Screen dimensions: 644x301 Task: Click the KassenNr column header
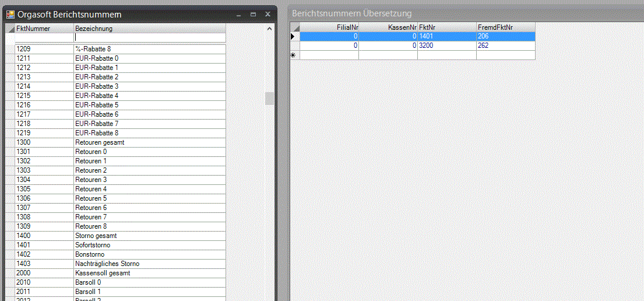point(388,27)
